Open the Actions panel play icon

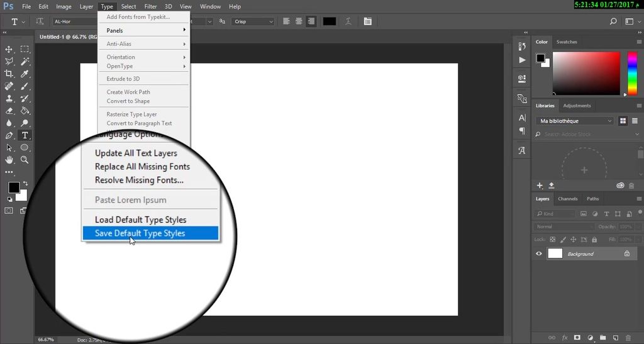522,60
